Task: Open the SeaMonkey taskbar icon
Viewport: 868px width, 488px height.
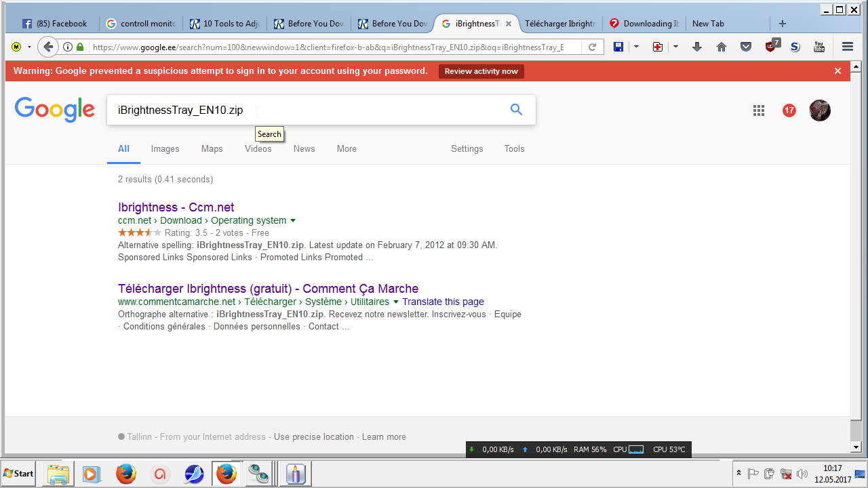Action: (x=193, y=473)
